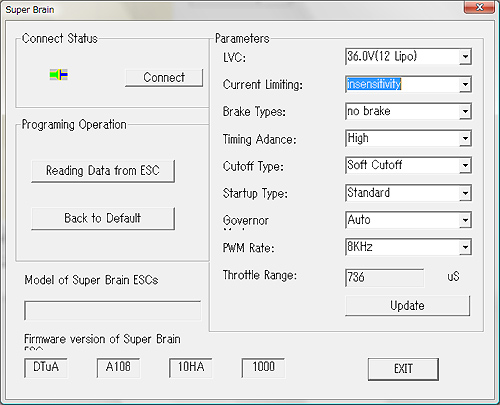
Task: Click the connection status plug icon
Action: point(59,75)
